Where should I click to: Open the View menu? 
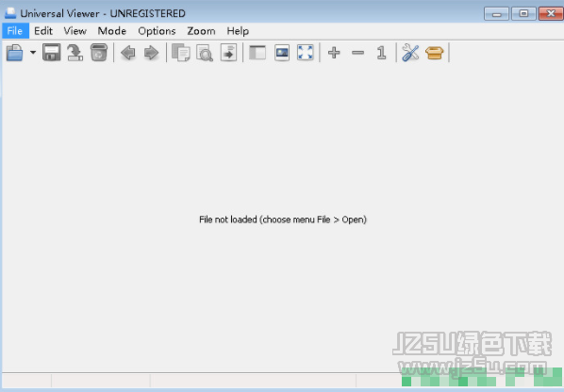[75, 31]
